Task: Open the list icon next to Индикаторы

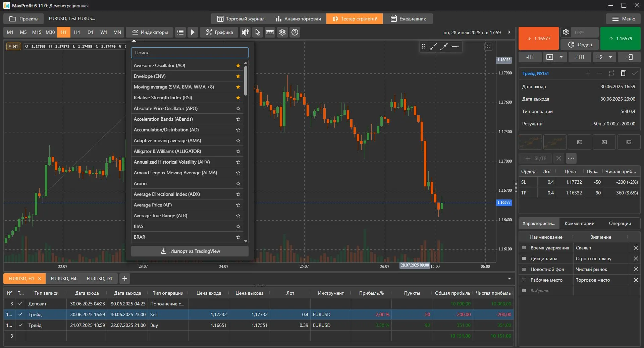Action: click(180, 32)
